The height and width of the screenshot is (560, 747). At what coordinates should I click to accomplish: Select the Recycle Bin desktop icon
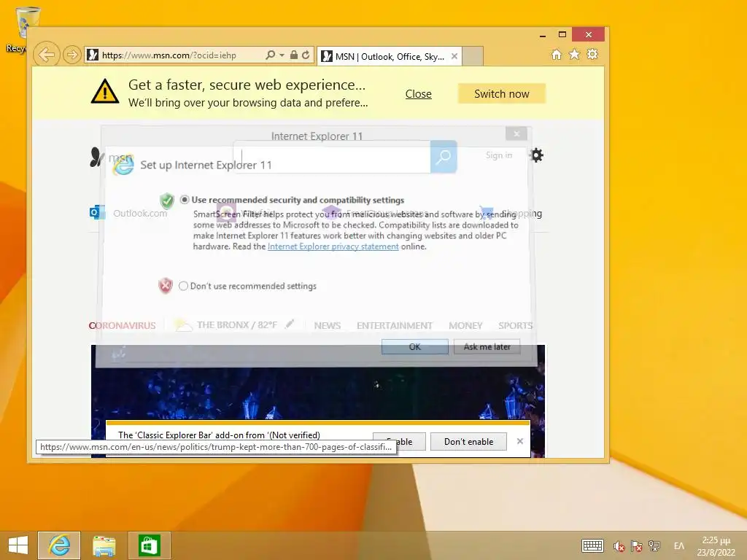[x=22, y=29]
